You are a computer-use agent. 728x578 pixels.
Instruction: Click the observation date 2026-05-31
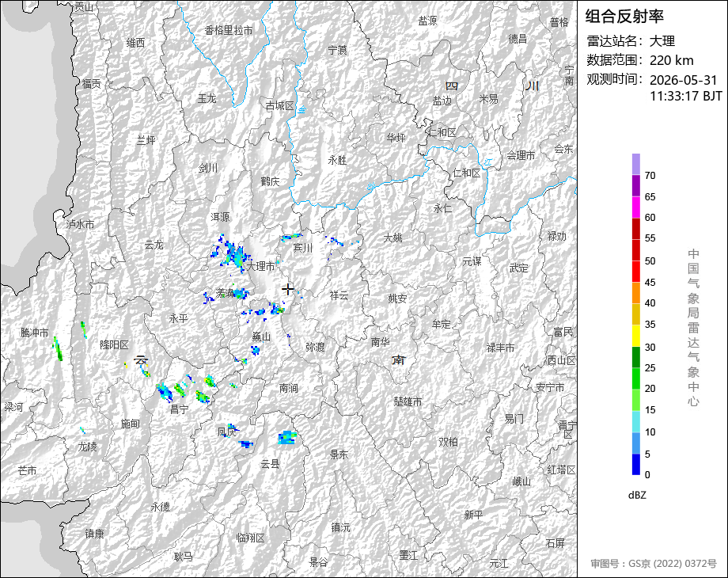tap(684, 80)
